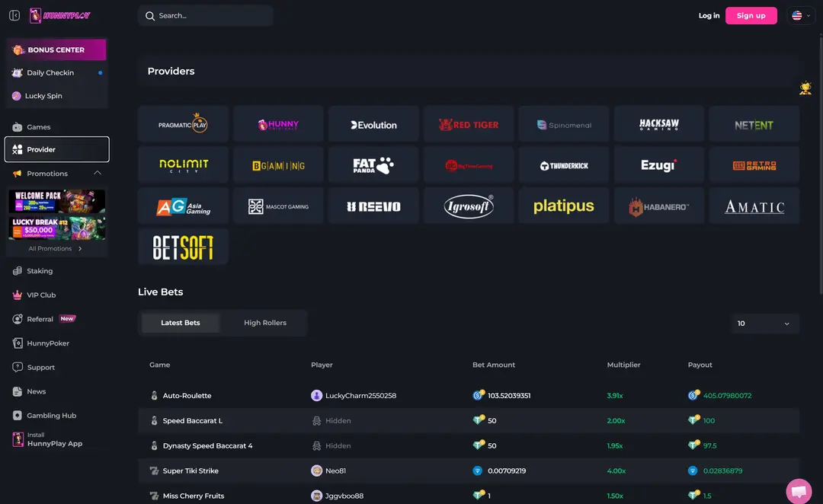The image size is (823, 504).
Task: Select the Amatic provider
Action: tap(754, 206)
